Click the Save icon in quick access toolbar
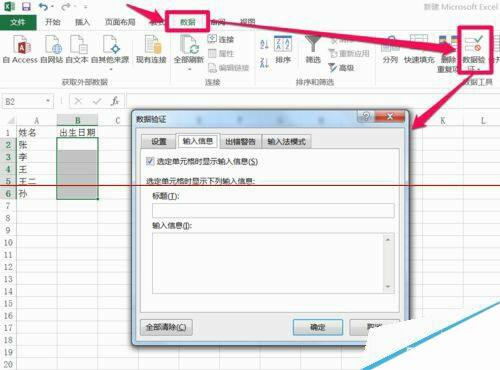The height and width of the screenshot is (370, 500). 26,7
